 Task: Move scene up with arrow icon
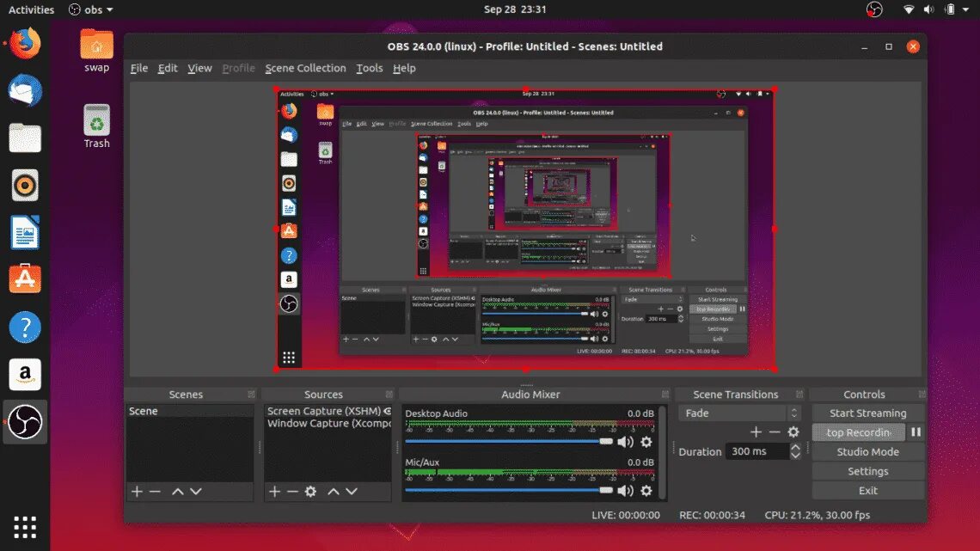click(x=177, y=492)
